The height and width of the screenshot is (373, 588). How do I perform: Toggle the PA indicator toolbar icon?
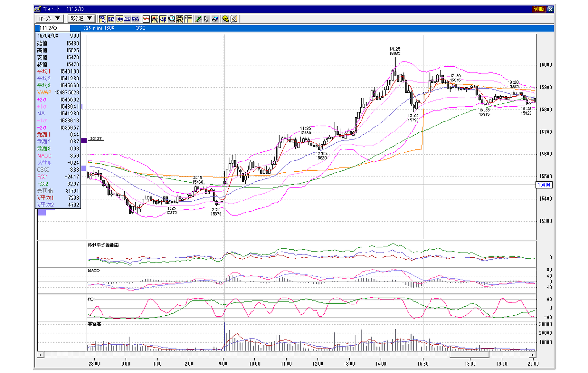[136, 19]
